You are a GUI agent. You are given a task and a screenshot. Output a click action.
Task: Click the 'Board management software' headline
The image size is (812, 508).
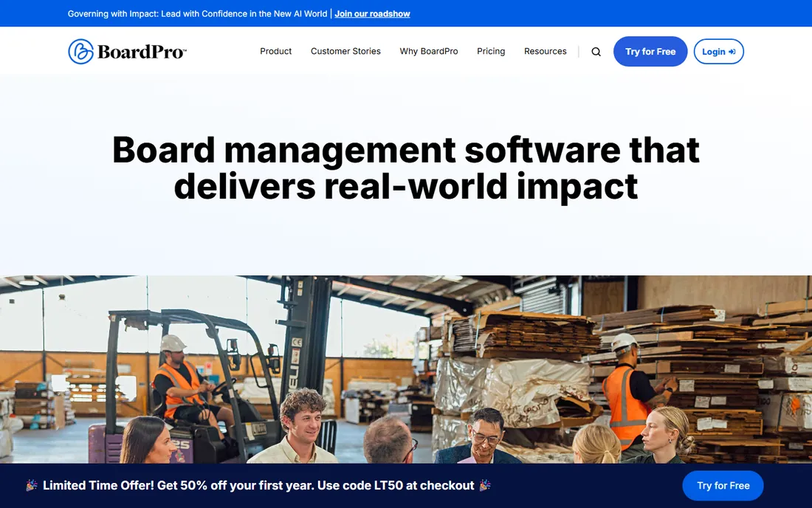pyautogui.click(x=406, y=168)
